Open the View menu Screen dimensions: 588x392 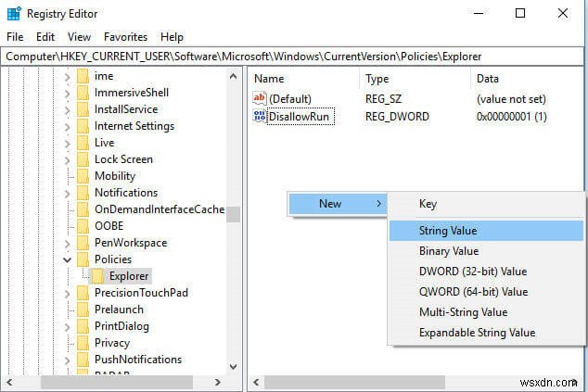(x=79, y=37)
